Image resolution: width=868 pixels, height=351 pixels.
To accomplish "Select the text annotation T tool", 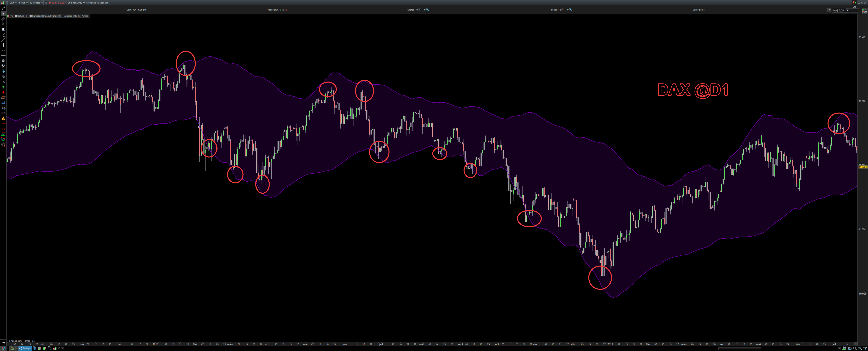I will coord(3,82).
